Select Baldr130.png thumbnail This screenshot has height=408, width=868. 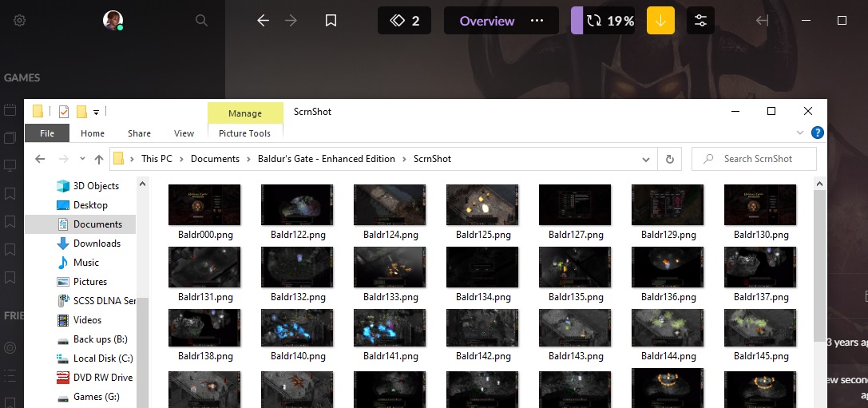(x=761, y=205)
